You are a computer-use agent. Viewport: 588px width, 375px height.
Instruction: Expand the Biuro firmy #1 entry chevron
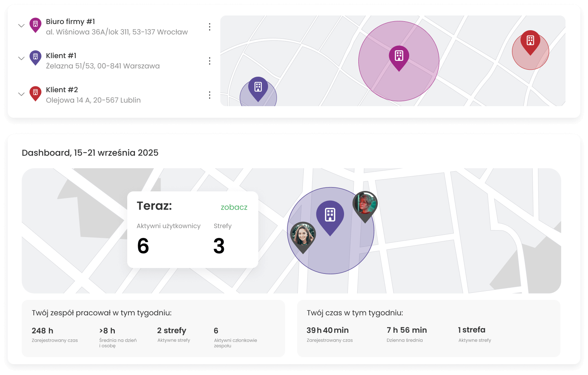(x=21, y=26)
